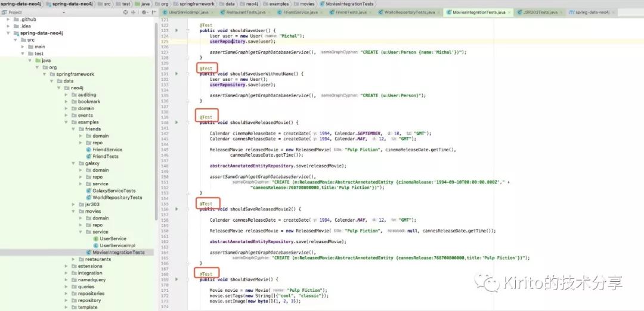Collapse the spring-data-neo4j root node
Screen dimensions: 644x311
click(8, 33)
